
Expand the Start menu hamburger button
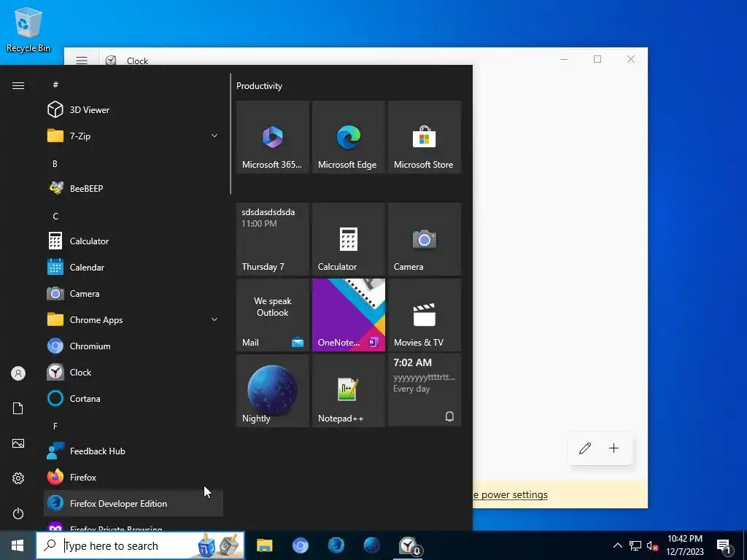coord(18,86)
